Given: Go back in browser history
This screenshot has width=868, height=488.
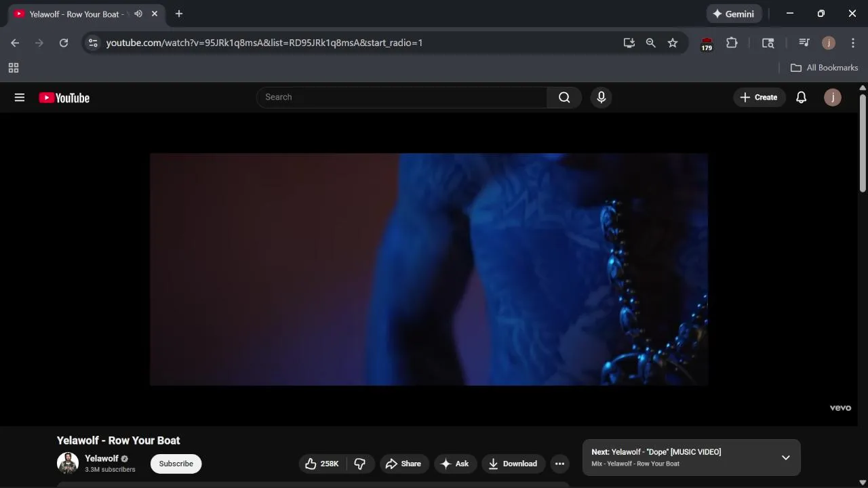Looking at the screenshot, I should [15, 43].
